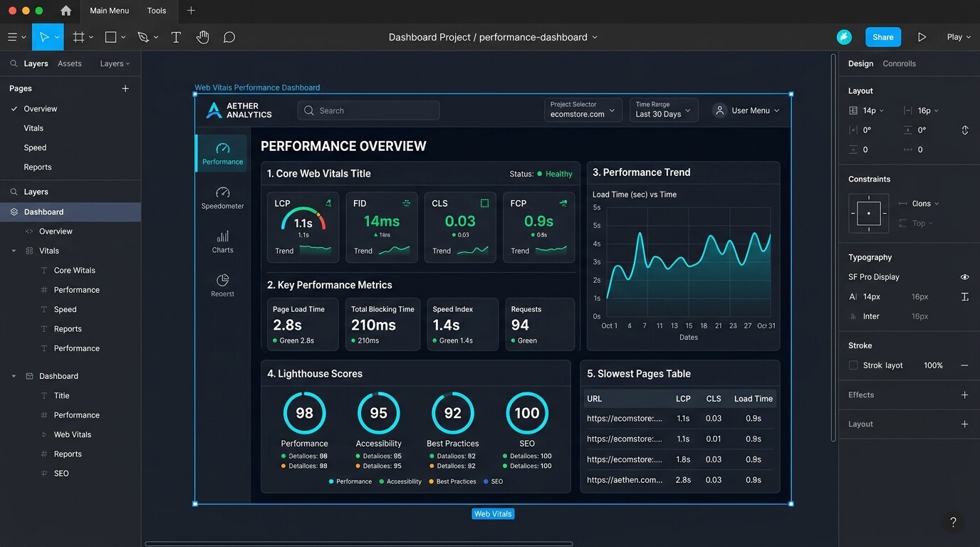Screen dimensions: 980x547
Task: Click the Present play icon
Action: [922, 37]
